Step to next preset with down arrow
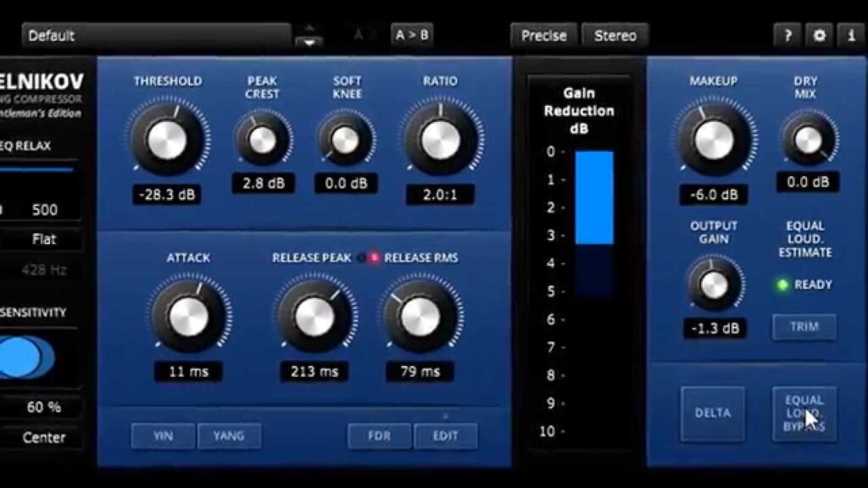 pyautogui.click(x=309, y=42)
